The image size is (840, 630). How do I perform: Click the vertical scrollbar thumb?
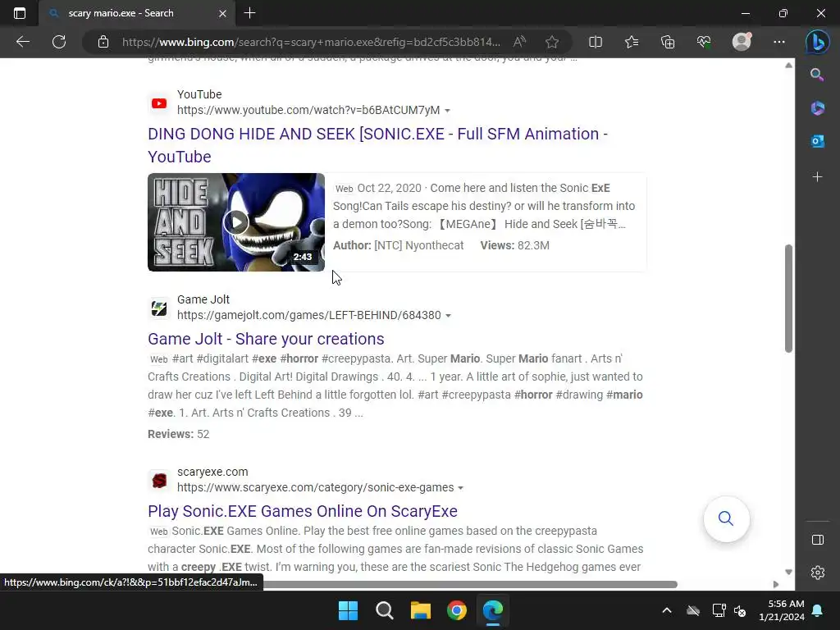788,299
